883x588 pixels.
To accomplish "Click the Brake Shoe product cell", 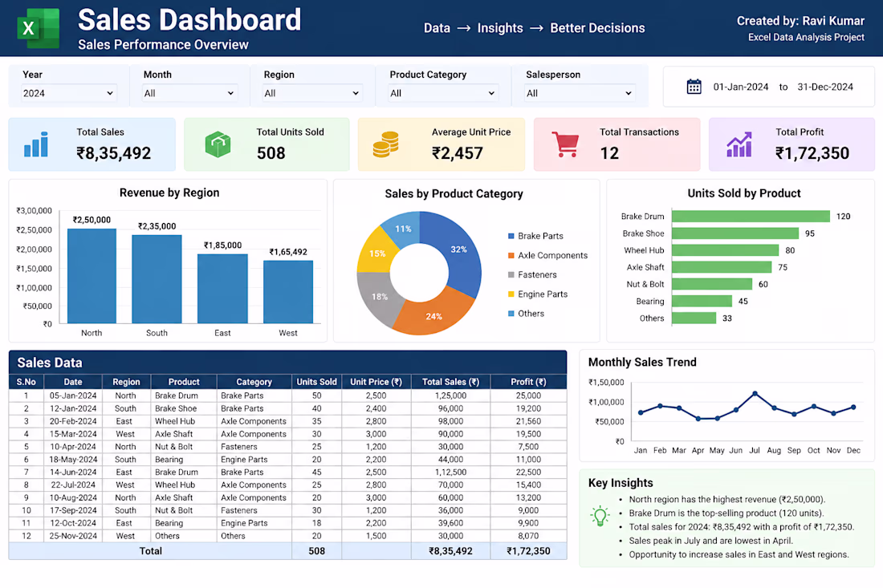I will point(184,408).
